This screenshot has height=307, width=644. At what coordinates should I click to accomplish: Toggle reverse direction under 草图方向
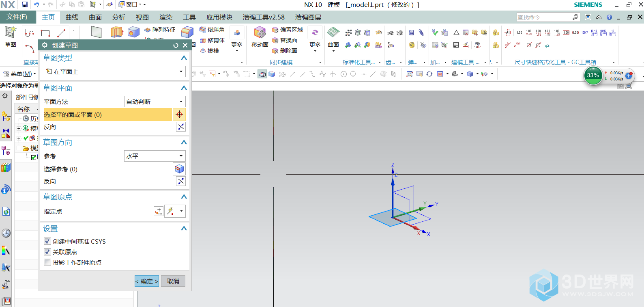tap(181, 181)
